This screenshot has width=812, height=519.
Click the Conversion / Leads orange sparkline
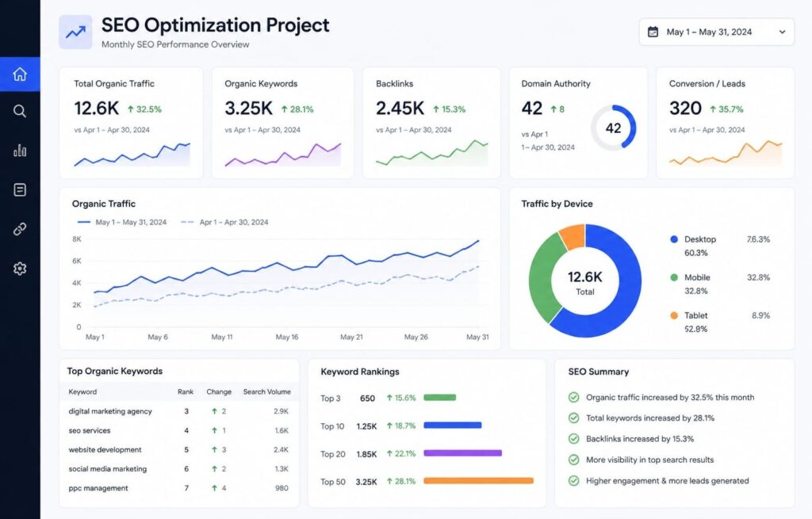726,153
